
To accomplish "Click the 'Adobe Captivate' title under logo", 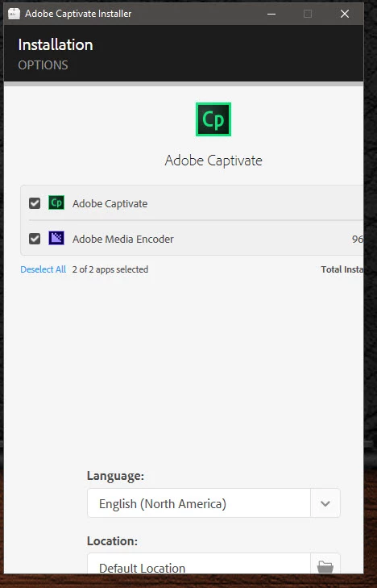I will pyautogui.click(x=213, y=161).
